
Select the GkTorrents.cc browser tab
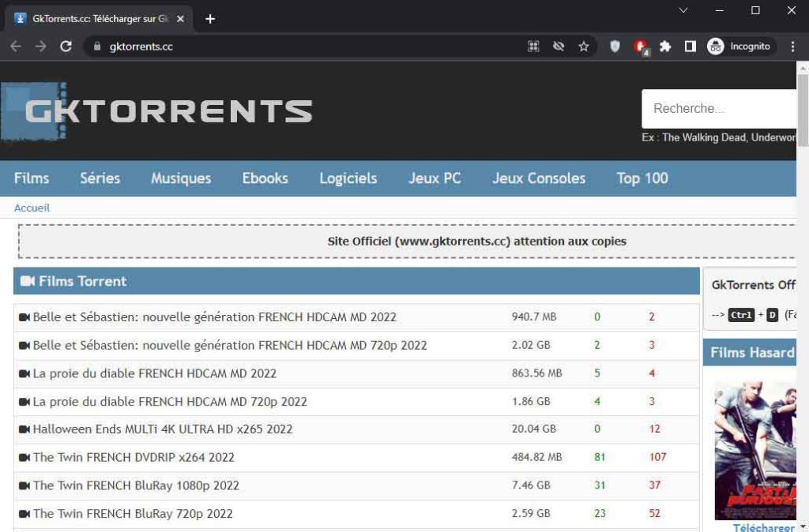[99, 19]
